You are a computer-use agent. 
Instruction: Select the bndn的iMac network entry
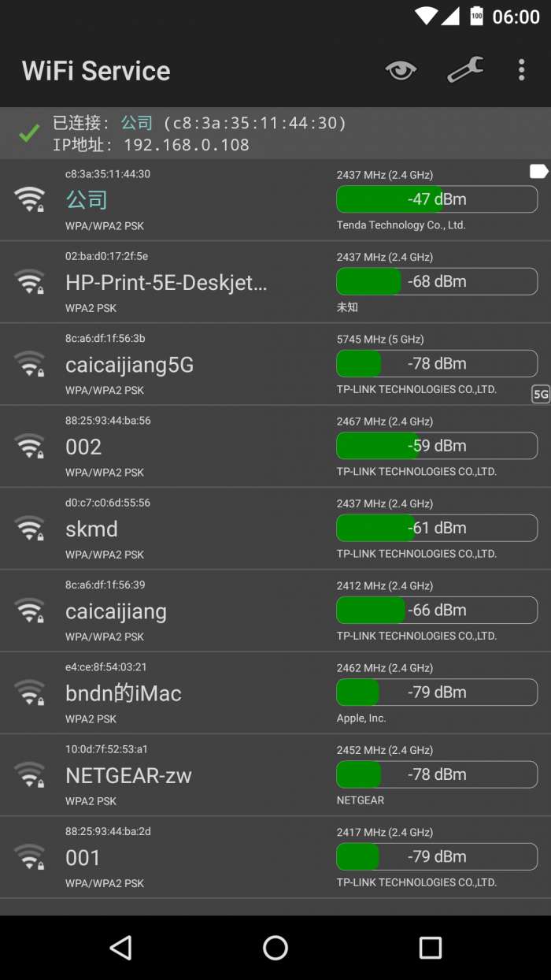point(124,693)
